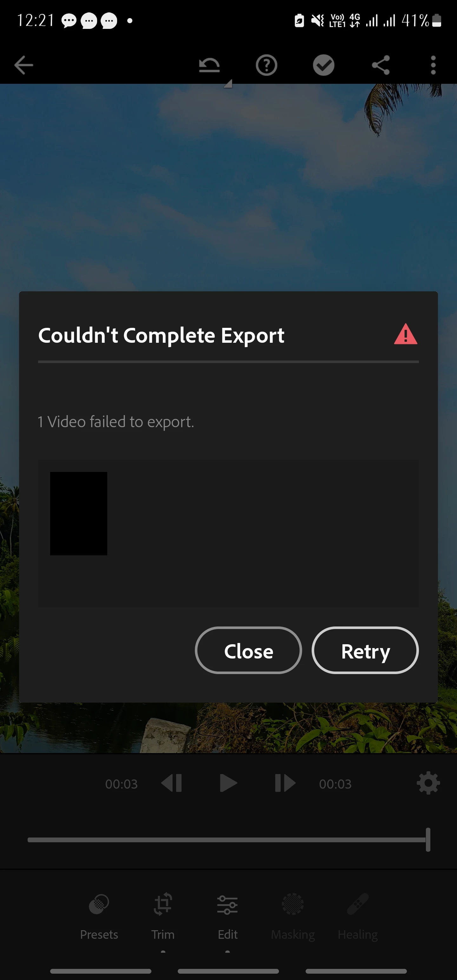
Task: Step back one frame
Action: point(172,784)
